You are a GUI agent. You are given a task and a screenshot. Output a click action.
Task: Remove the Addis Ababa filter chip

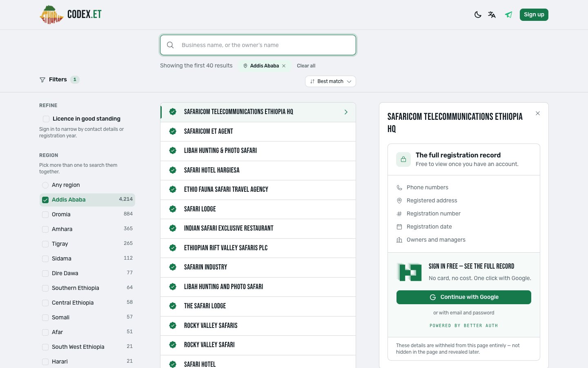284,66
